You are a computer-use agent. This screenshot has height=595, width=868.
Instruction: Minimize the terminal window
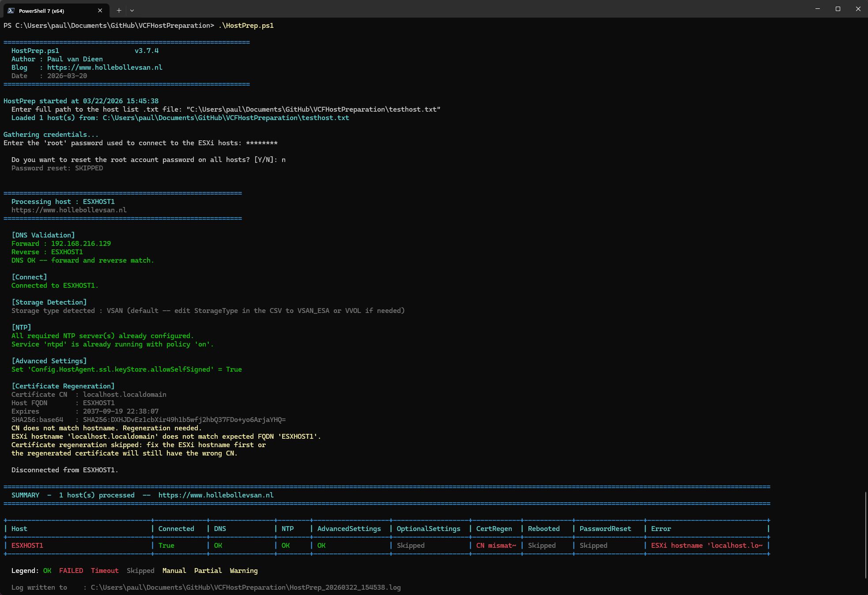(x=818, y=9)
